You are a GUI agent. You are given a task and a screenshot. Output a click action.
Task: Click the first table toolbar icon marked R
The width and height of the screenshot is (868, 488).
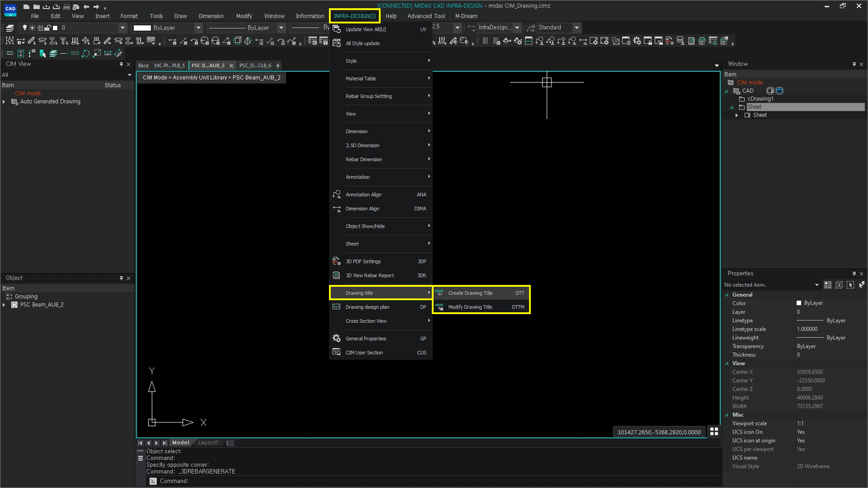pos(312,41)
